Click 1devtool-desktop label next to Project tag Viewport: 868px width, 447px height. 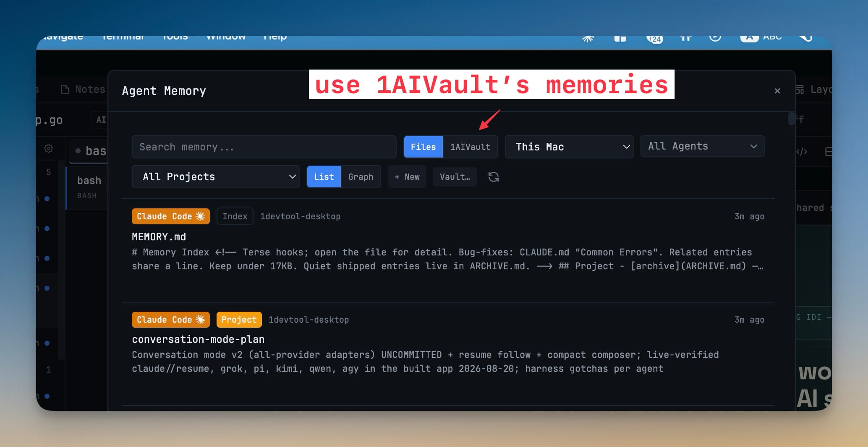(x=309, y=320)
